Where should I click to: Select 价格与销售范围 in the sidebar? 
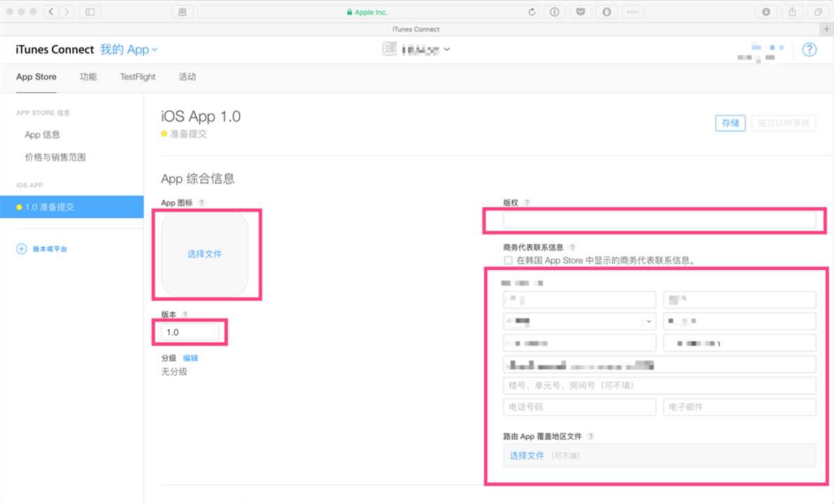(55, 157)
